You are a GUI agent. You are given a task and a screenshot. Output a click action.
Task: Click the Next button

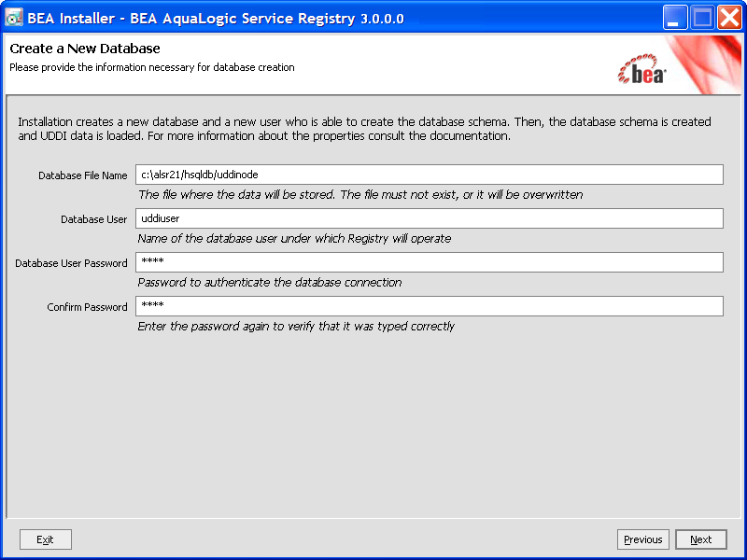701,539
